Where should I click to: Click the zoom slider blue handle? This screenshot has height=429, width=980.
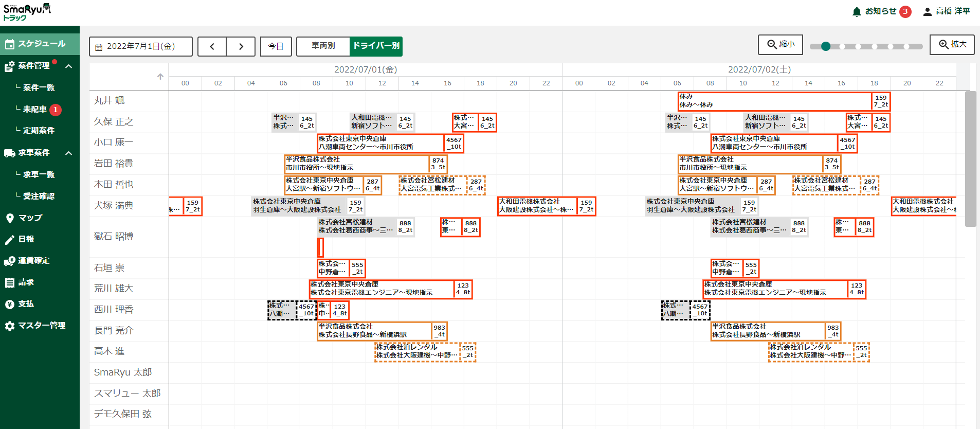click(x=826, y=46)
